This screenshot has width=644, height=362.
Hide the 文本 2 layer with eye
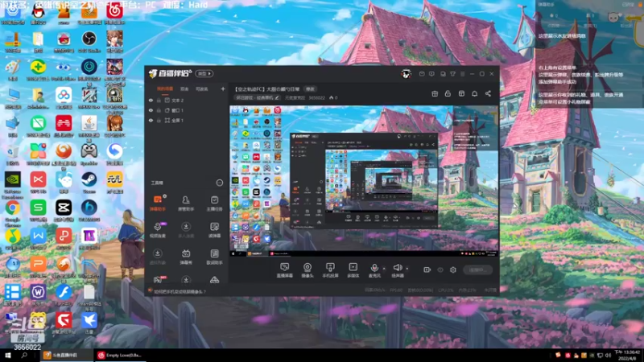[x=151, y=100]
